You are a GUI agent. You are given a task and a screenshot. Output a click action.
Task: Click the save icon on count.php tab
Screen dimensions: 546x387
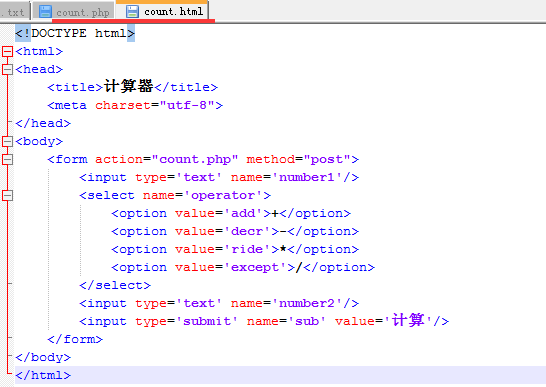[45, 12]
